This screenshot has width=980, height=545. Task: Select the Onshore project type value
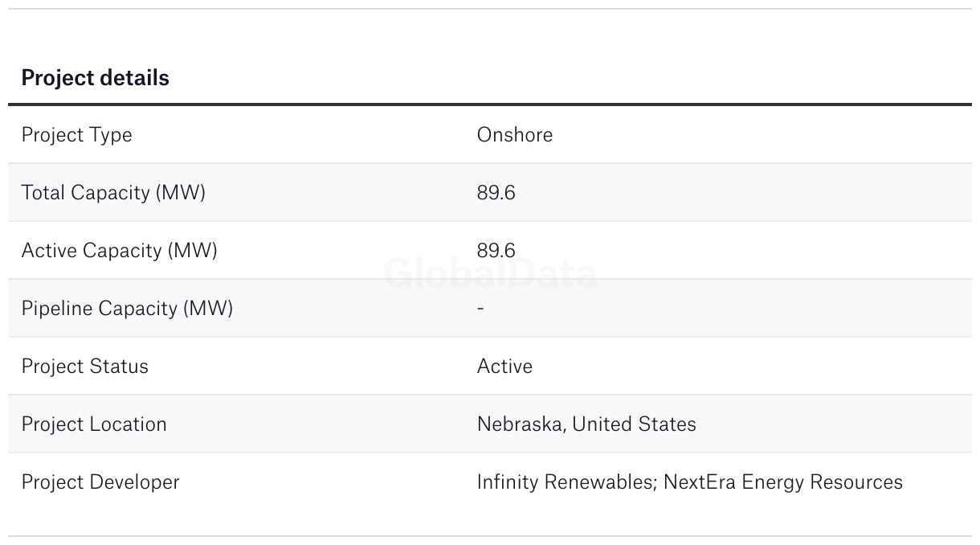[x=514, y=134]
